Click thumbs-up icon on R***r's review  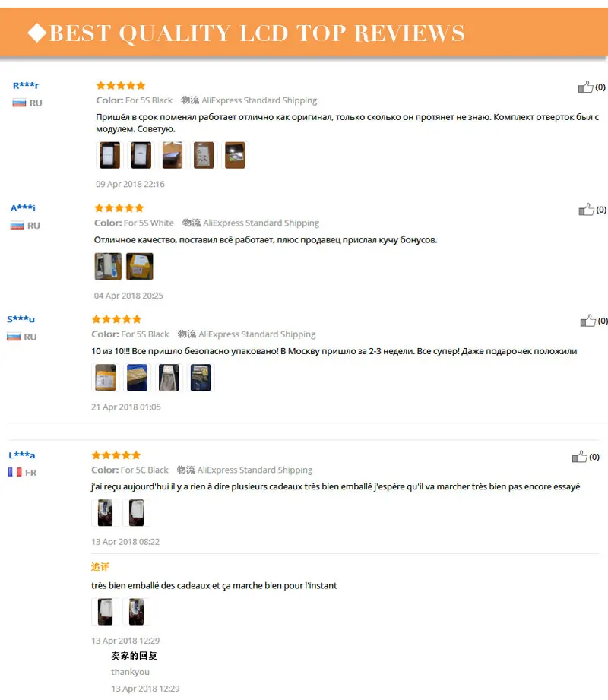585,87
